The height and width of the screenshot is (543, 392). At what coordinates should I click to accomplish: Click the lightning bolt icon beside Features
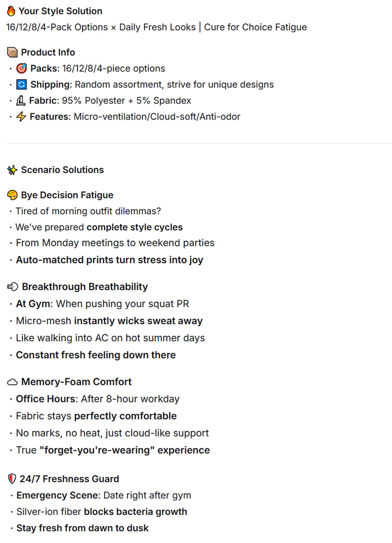21,117
